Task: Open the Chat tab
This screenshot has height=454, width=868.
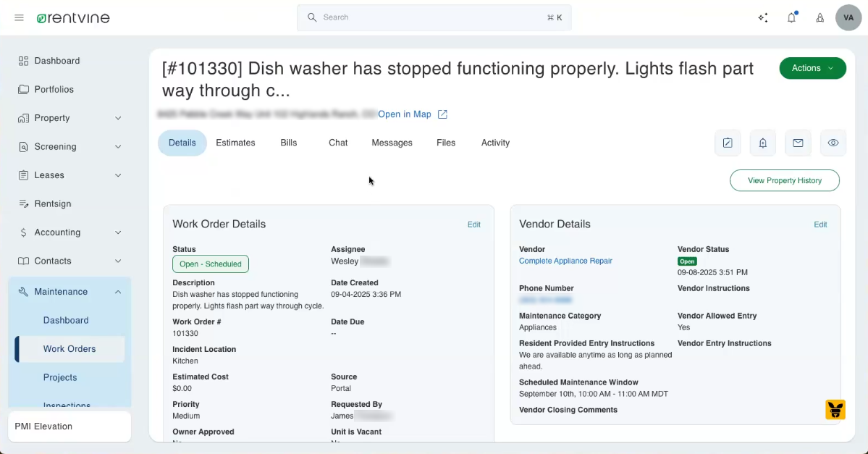Action: pos(338,143)
